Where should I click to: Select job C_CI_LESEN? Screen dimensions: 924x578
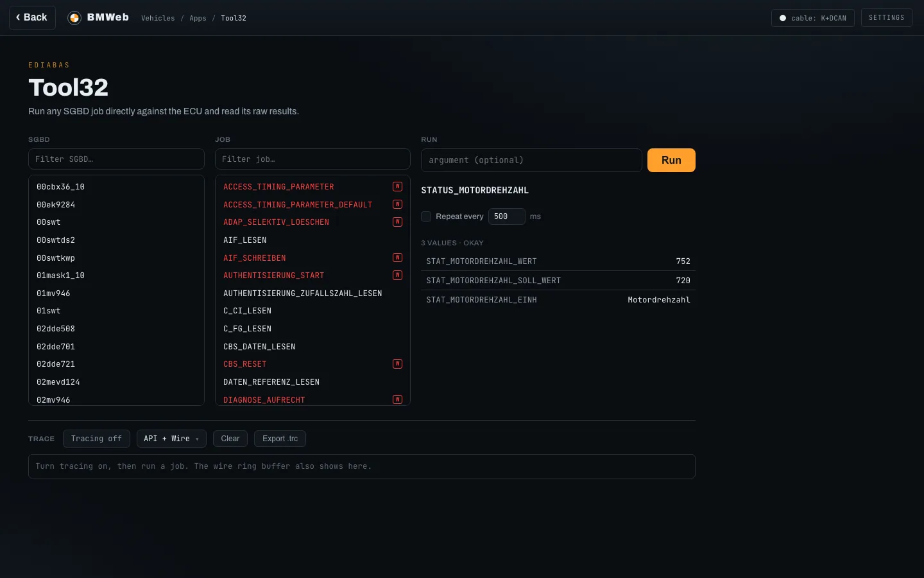(x=312, y=310)
